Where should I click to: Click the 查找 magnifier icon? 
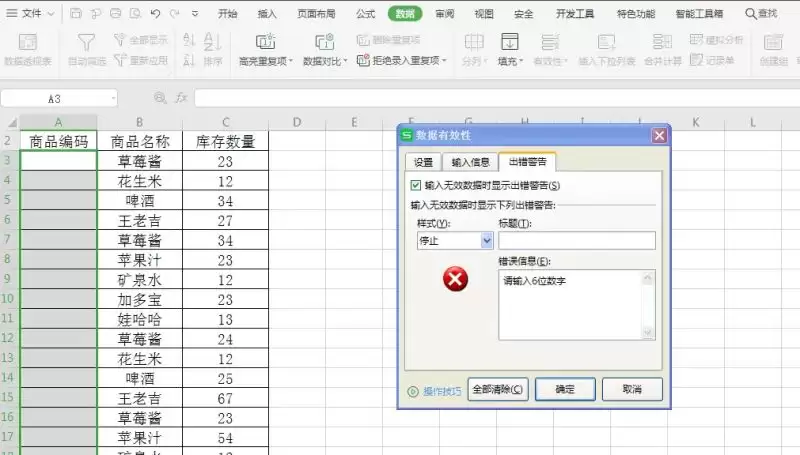point(751,14)
